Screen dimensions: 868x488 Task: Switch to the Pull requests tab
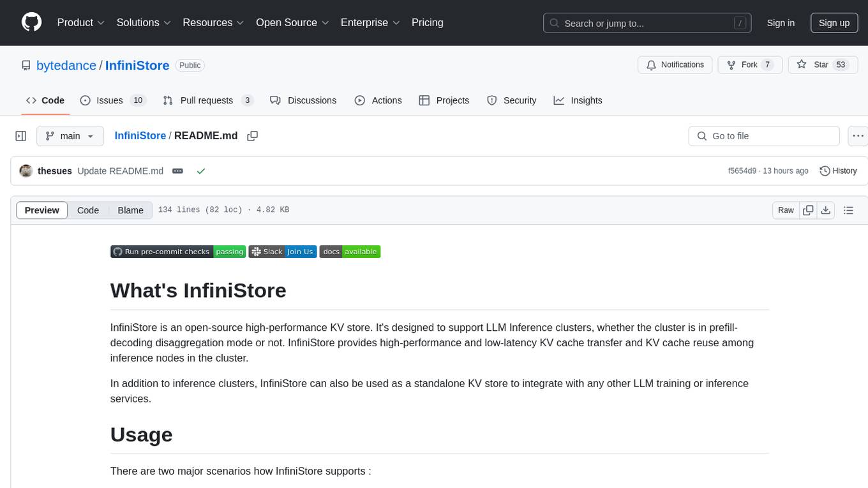(208, 100)
